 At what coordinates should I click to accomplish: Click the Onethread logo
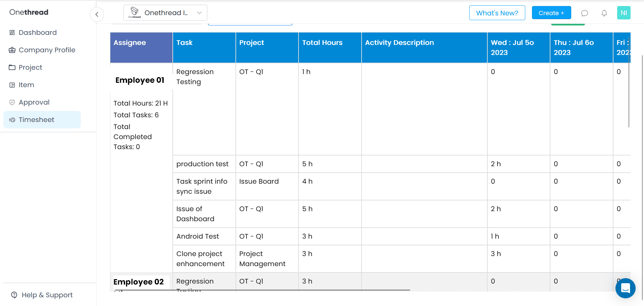(29, 12)
